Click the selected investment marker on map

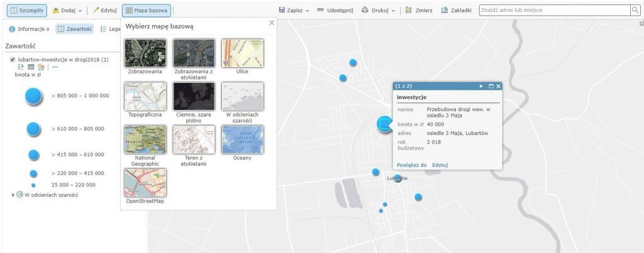pos(385,124)
